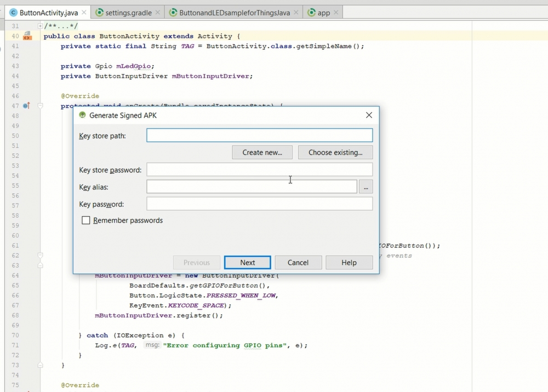Screen dimensions: 548x392
Task: Click the Create new... button
Action: tap(262, 152)
